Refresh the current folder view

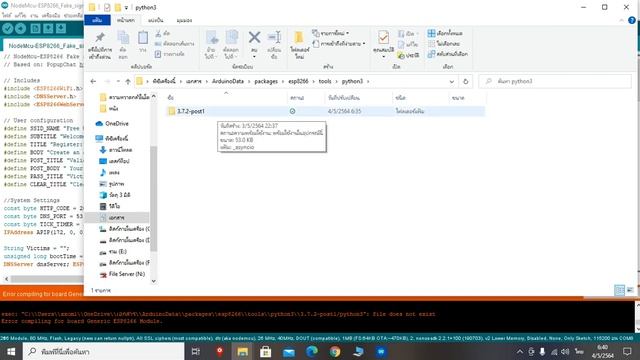[x=465, y=82]
